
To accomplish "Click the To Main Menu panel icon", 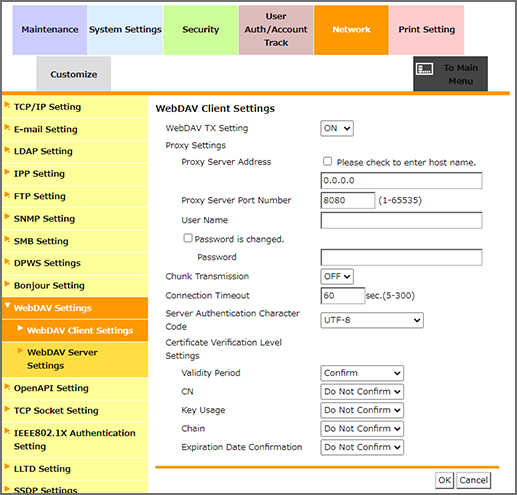I will pyautogui.click(x=424, y=69).
